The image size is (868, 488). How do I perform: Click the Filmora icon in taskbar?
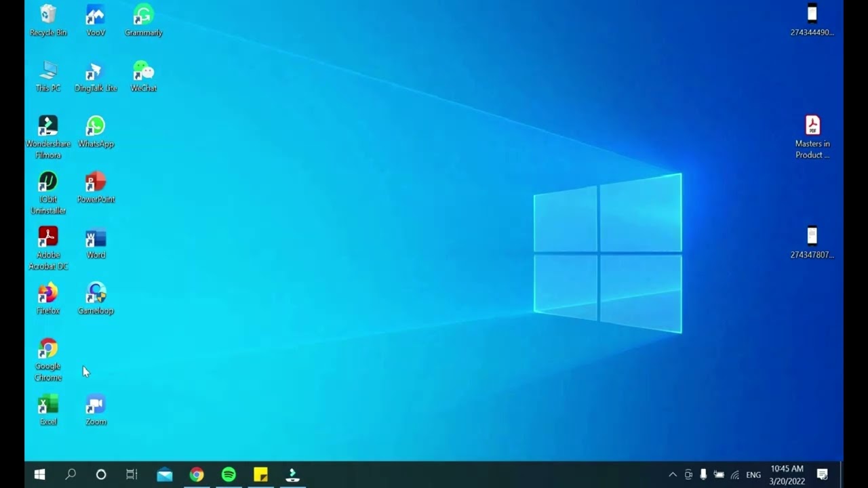292,474
